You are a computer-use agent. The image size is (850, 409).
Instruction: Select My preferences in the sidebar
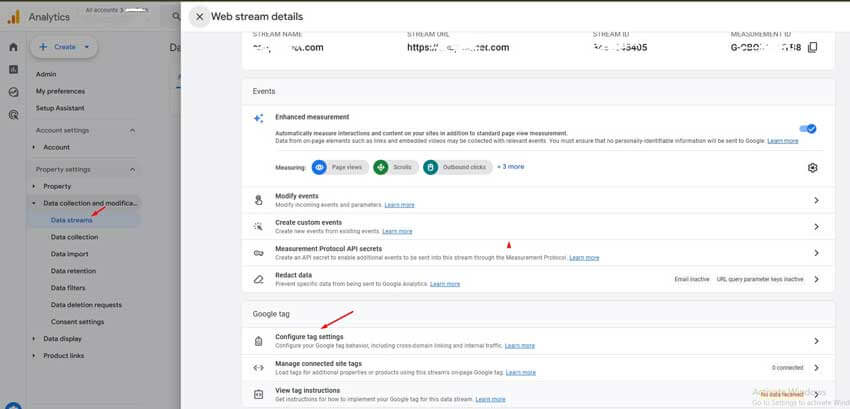60,91
